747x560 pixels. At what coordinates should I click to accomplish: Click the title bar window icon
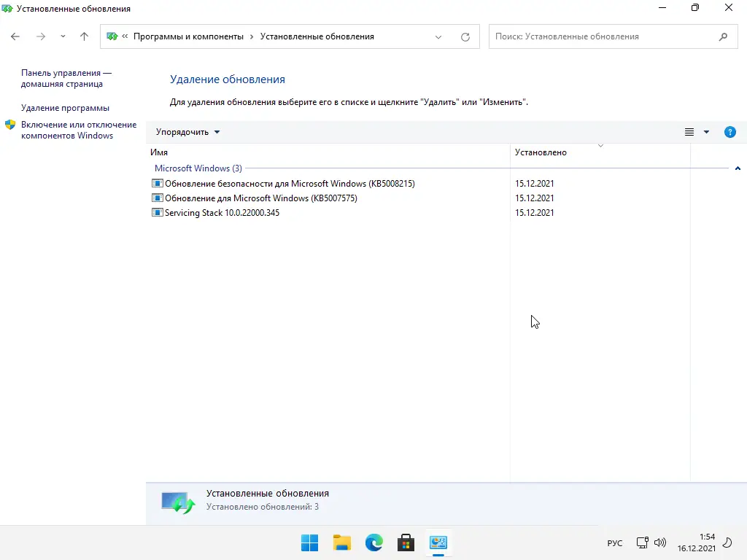7,9
